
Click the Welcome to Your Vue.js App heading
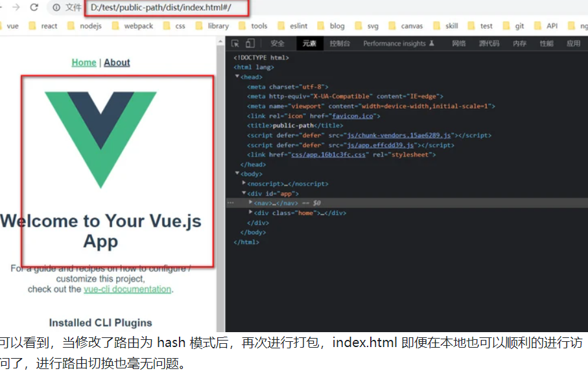click(x=100, y=231)
